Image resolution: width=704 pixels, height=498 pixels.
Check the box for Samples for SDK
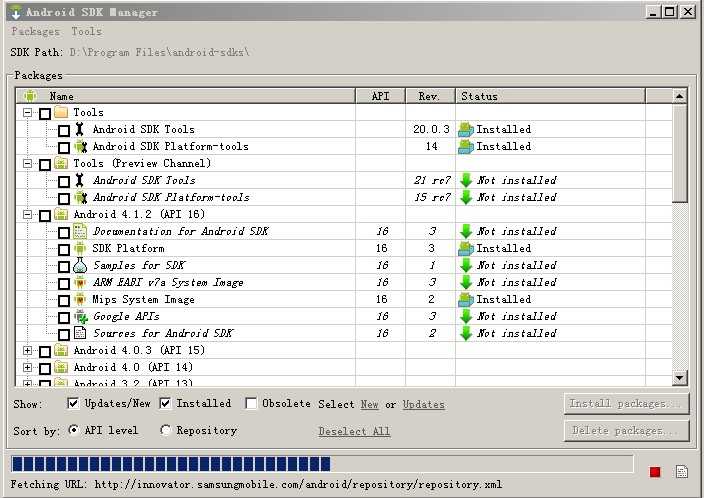pyautogui.click(x=64, y=267)
